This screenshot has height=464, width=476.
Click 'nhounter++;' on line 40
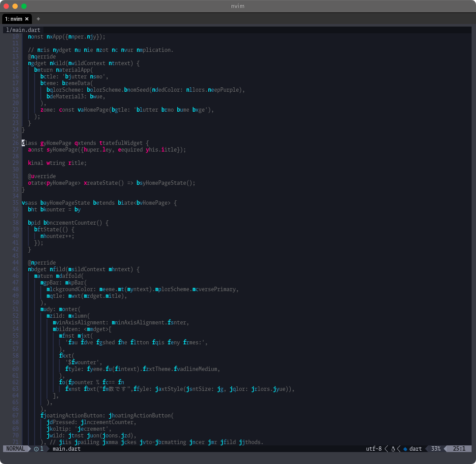57,236
